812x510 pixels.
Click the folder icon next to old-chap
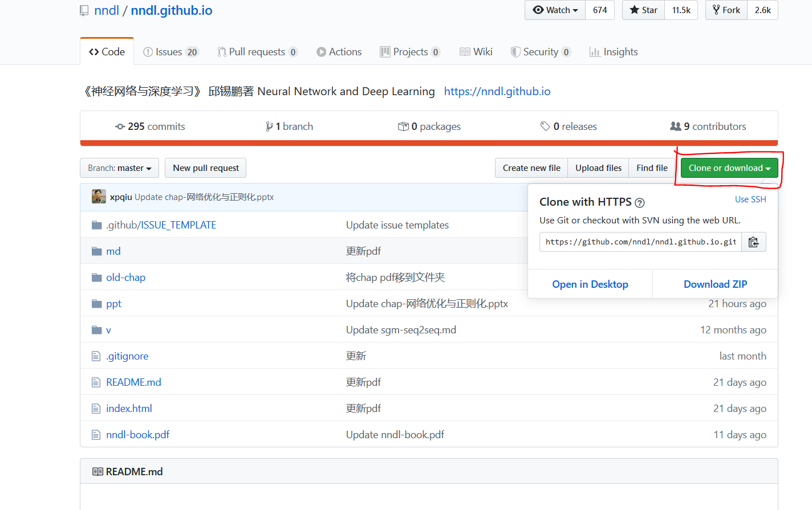click(96, 277)
